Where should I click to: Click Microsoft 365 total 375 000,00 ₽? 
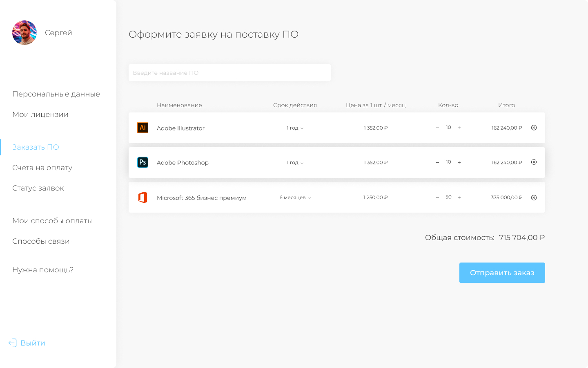click(507, 197)
